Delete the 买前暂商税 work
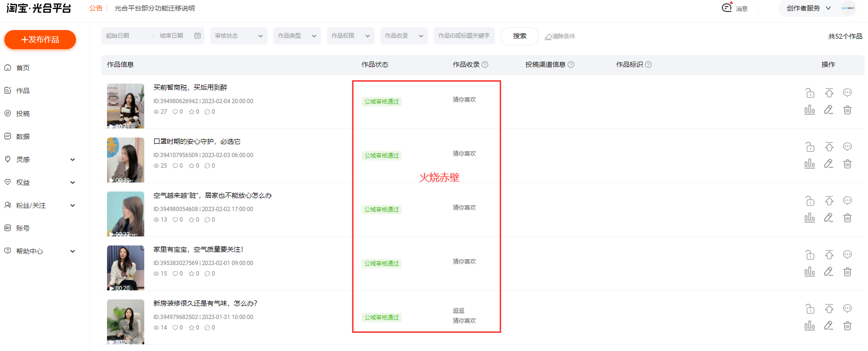 click(x=847, y=110)
